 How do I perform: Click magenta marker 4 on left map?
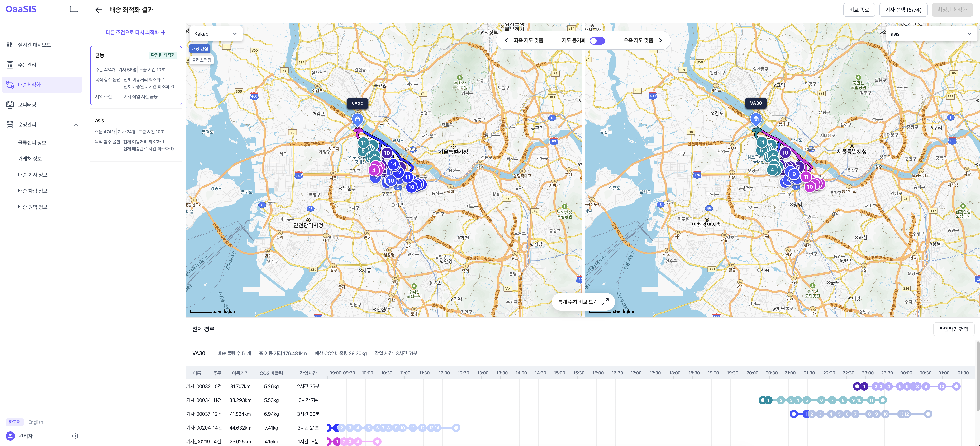(373, 170)
